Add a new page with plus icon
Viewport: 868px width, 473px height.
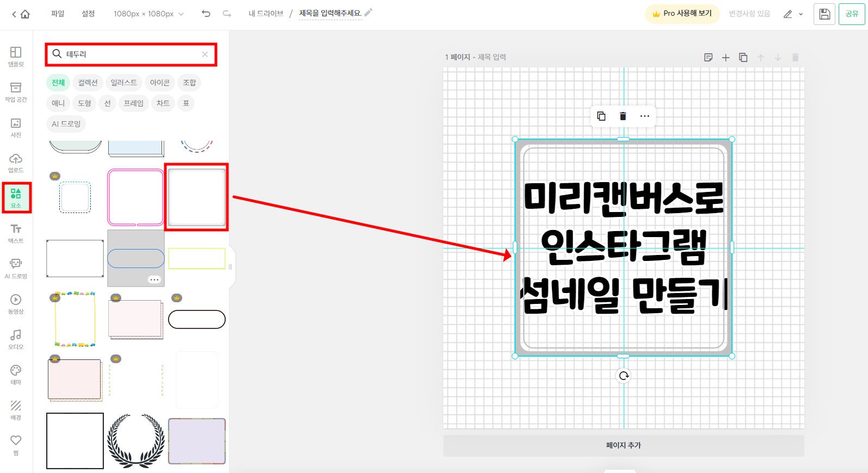pyautogui.click(x=726, y=58)
